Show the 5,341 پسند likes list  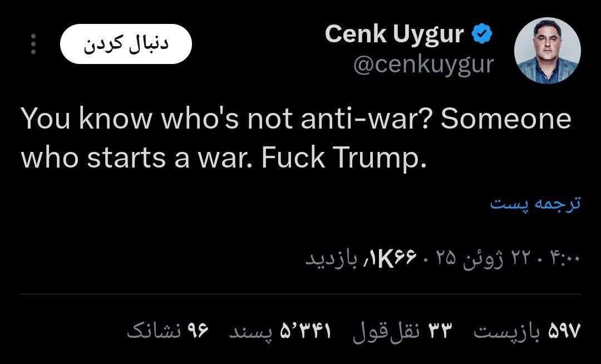(x=280, y=332)
